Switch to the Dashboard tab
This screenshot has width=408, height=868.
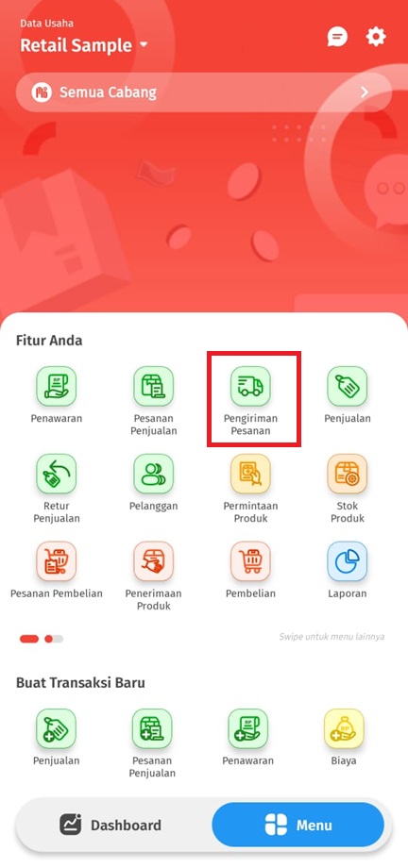point(110,826)
